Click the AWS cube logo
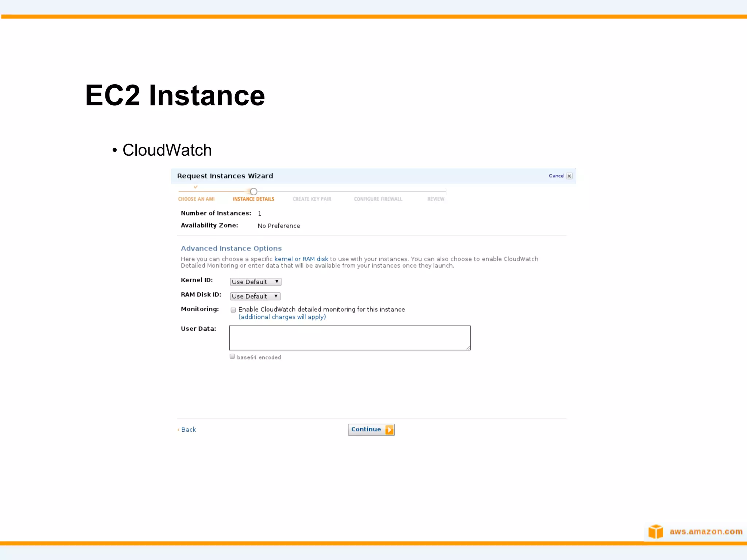Viewport: 747px width, 560px height. [x=656, y=532]
